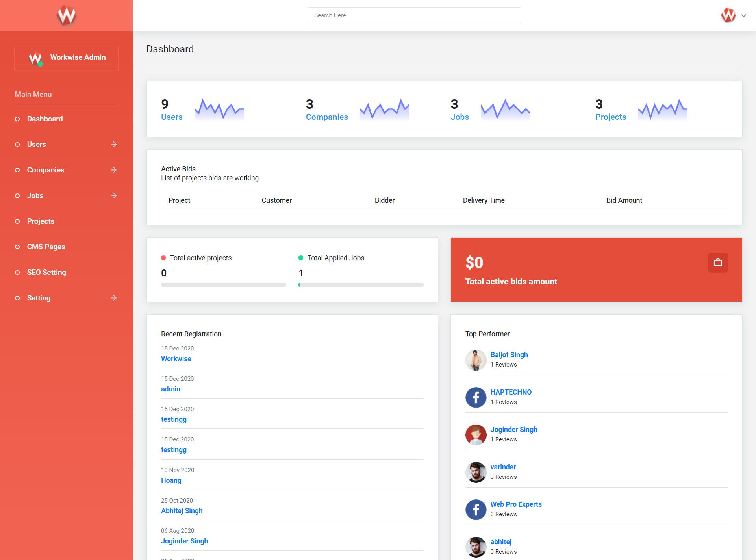Click Baljot Singh's profile picture
This screenshot has height=560, width=756.
476,360
